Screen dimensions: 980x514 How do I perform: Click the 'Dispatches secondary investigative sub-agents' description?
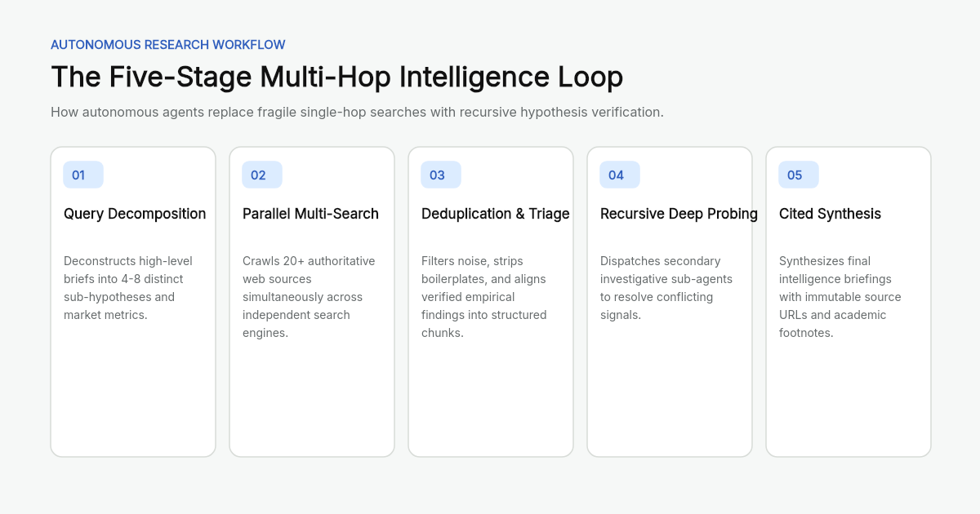(x=666, y=288)
